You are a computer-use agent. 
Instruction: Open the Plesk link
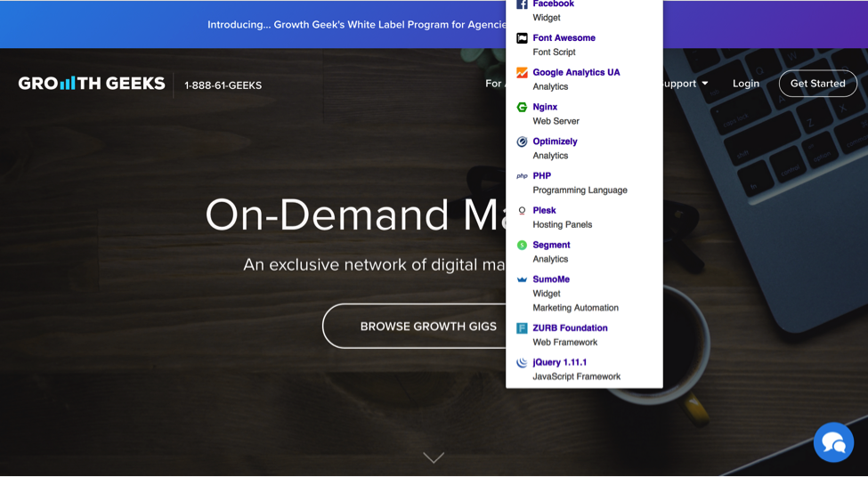(x=544, y=210)
